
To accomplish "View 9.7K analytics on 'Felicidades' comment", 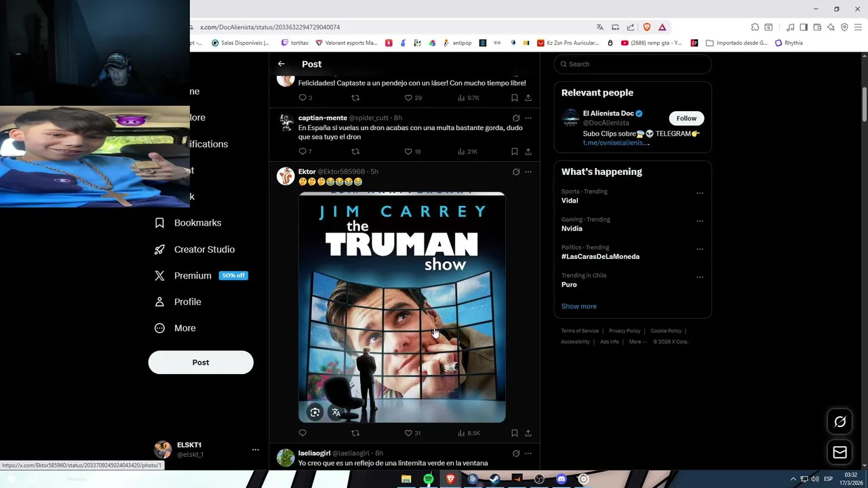I will coord(469,98).
